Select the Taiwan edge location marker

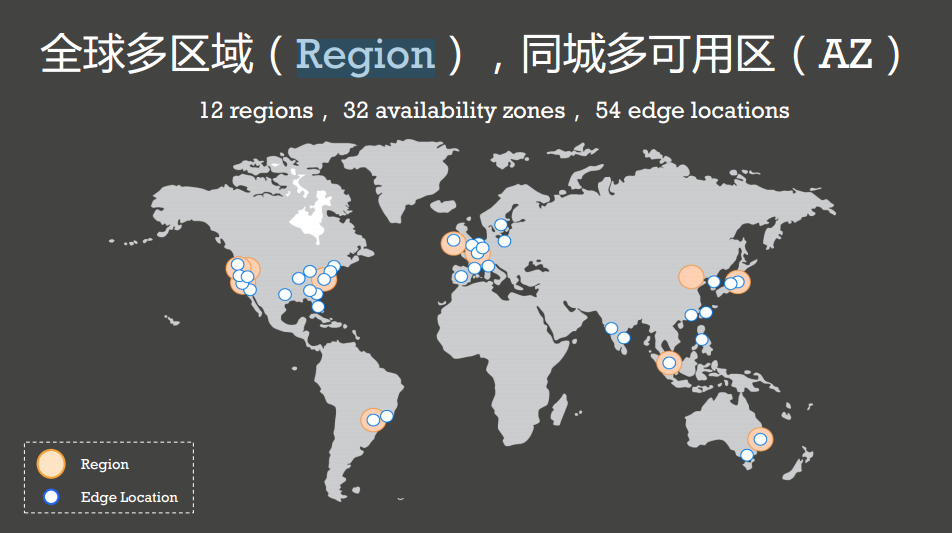coord(706,312)
